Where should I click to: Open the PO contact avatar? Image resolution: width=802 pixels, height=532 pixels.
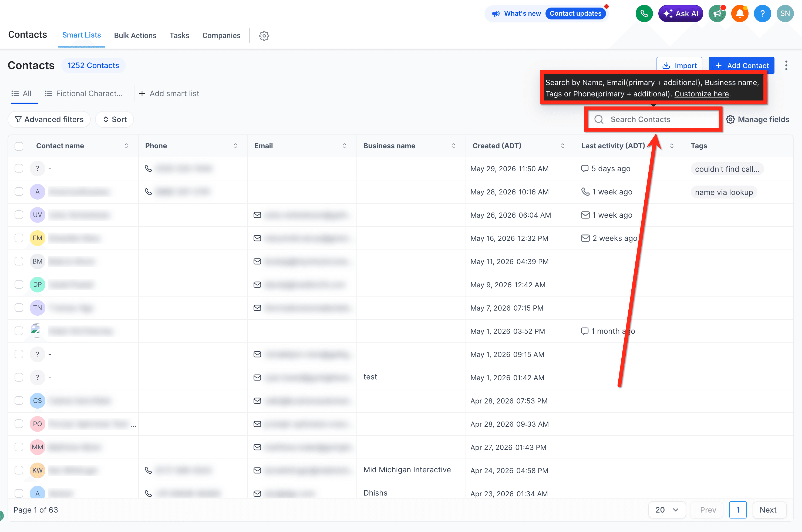[x=37, y=424]
